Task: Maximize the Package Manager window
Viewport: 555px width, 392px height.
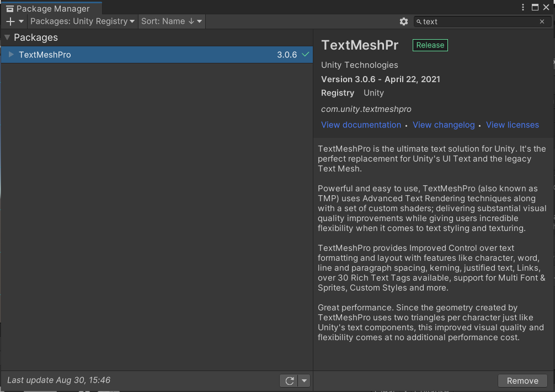Action: point(535,7)
